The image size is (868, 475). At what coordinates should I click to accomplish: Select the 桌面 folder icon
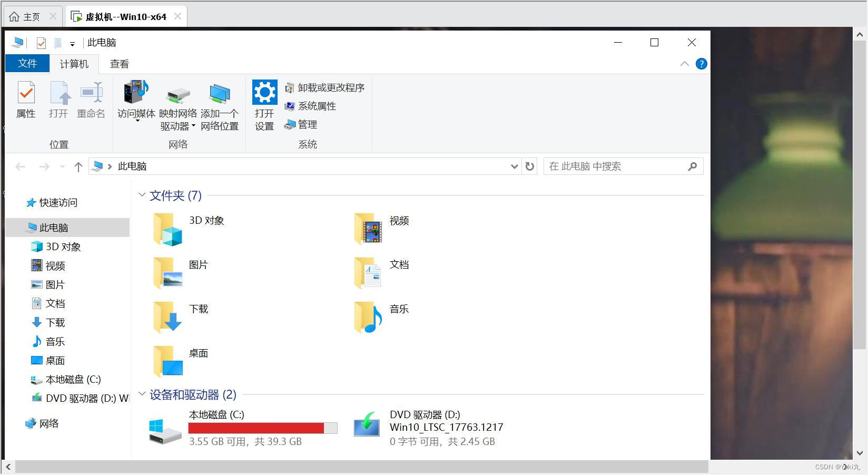pos(167,361)
